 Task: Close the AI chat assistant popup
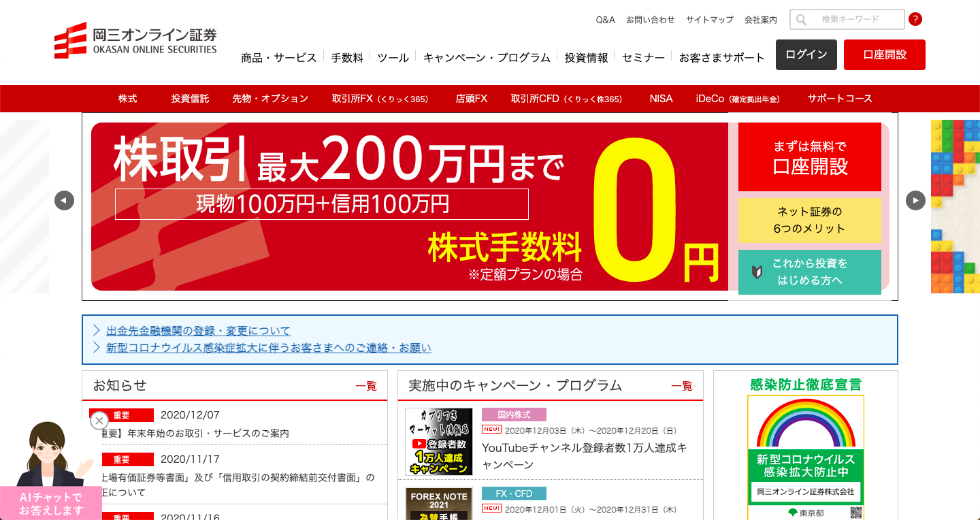99,421
